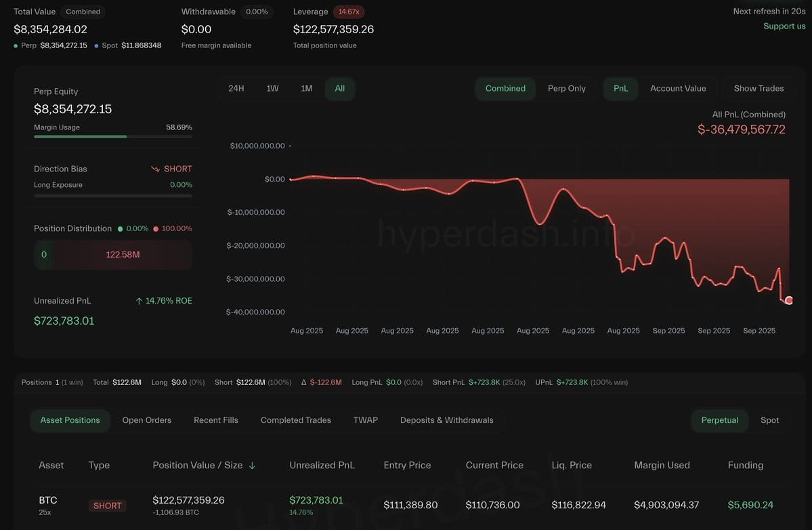Click the SHORT direction bias arrow icon
The image size is (812, 530).
point(155,169)
